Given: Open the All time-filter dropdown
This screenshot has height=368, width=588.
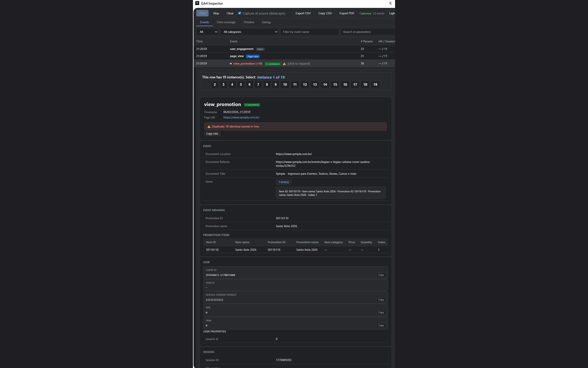Looking at the screenshot, I should pyautogui.click(x=207, y=32).
